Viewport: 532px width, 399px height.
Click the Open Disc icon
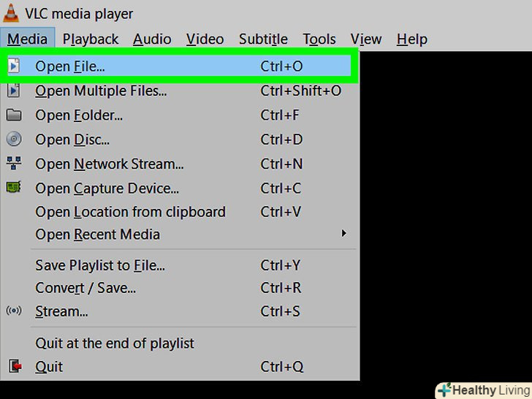[14, 140]
